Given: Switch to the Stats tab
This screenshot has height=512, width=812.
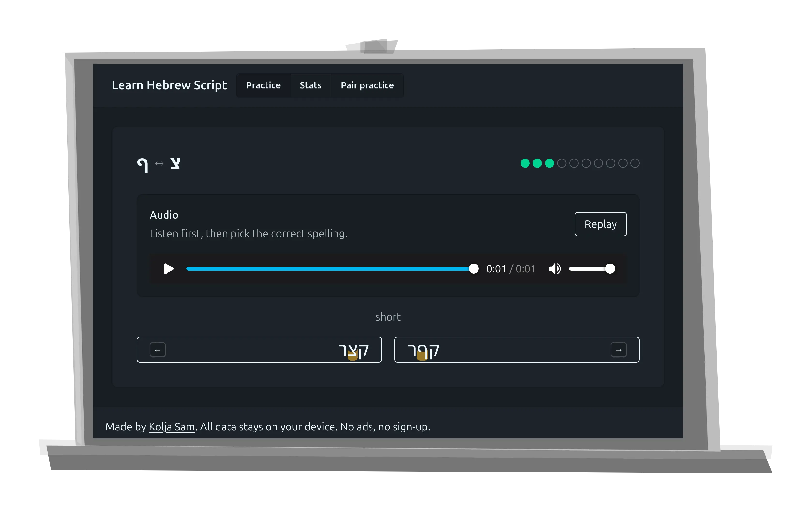Looking at the screenshot, I should [x=311, y=85].
